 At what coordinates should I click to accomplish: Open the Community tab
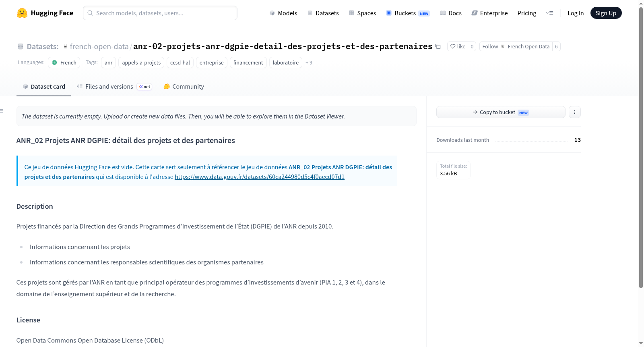(x=184, y=86)
